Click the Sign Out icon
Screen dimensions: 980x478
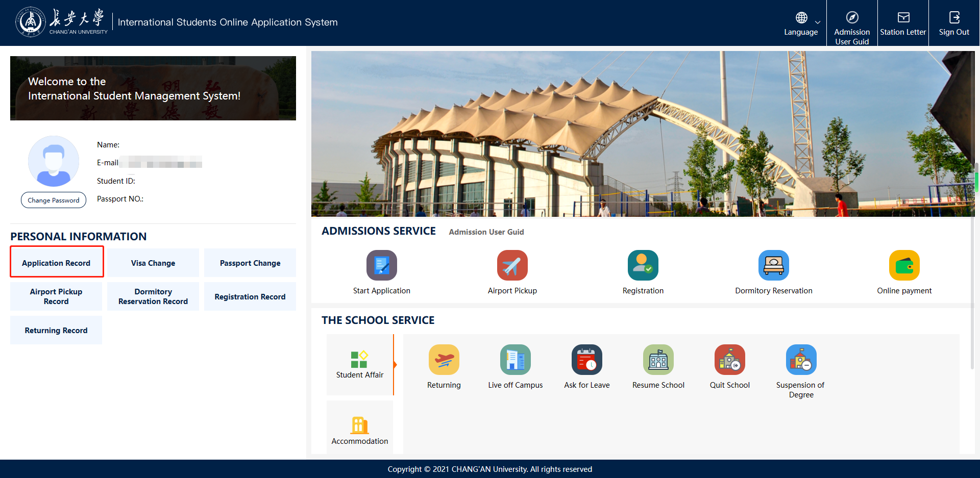click(x=954, y=18)
